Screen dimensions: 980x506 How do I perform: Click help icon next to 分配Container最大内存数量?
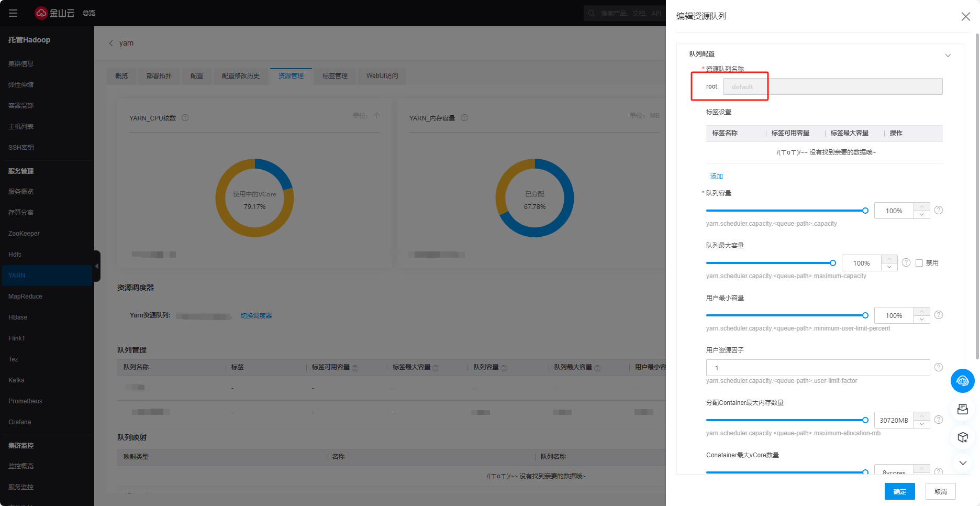pyautogui.click(x=939, y=420)
